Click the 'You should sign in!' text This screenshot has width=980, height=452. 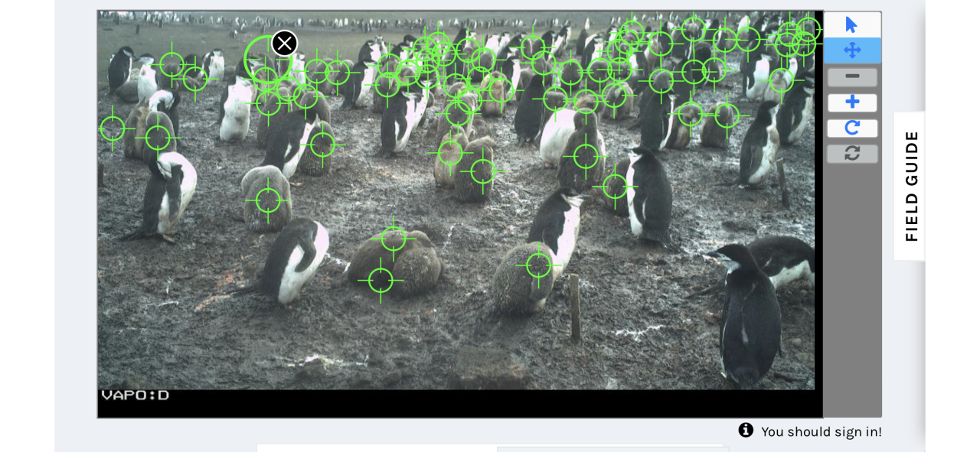pos(821,431)
